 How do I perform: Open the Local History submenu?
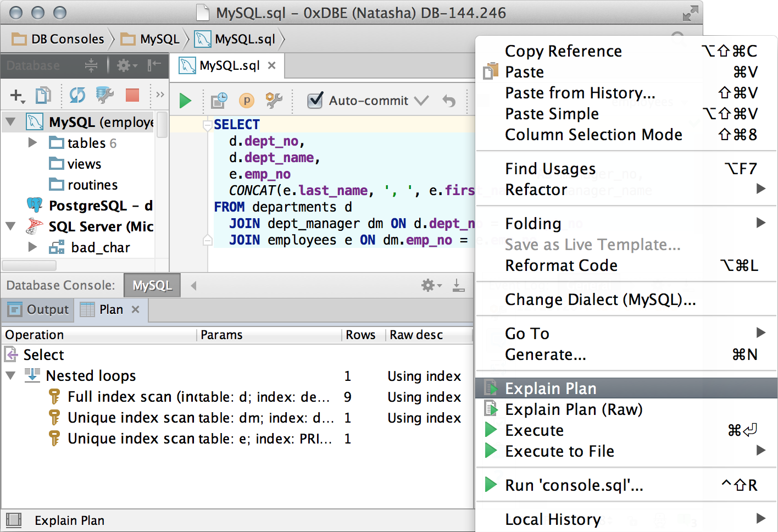tap(626, 519)
